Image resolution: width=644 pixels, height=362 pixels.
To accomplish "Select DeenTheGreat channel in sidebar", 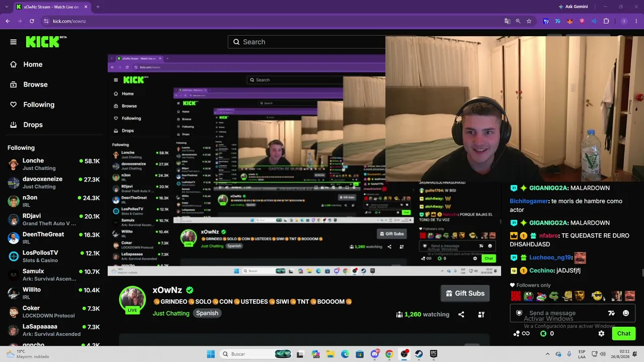I will (53, 238).
